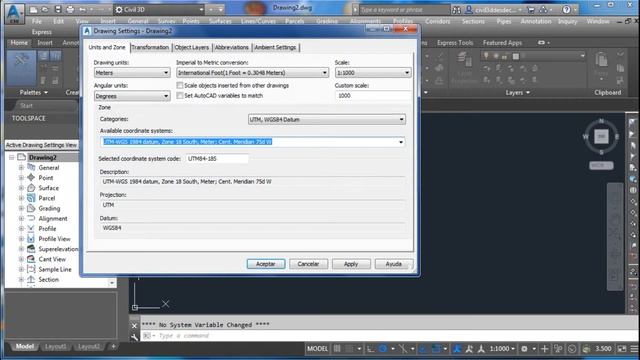
Task: Switch to the Ambient Settings tab
Action: [x=275, y=47]
